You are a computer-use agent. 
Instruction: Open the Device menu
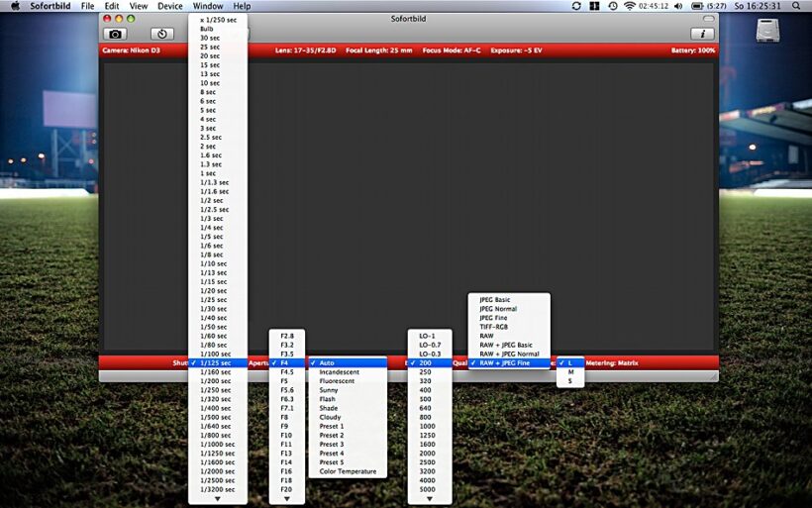coord(169,6)
